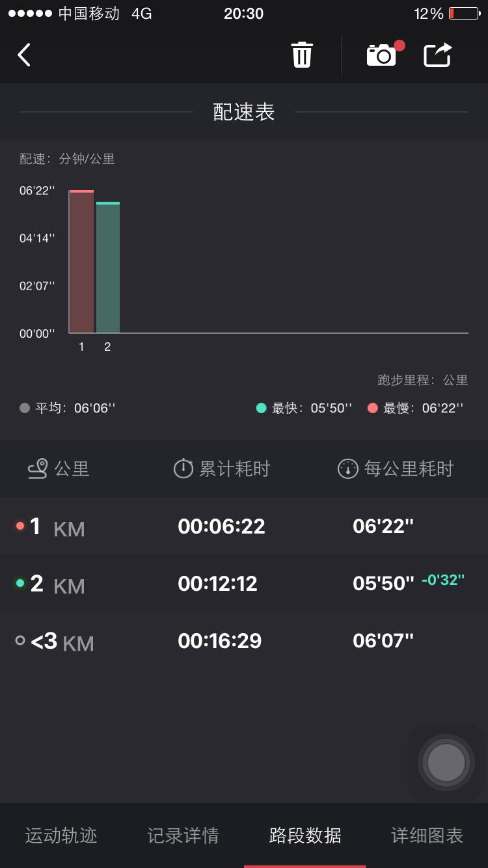
Task: Select the 路段数据 tab
Action: [x=305, y=835]
